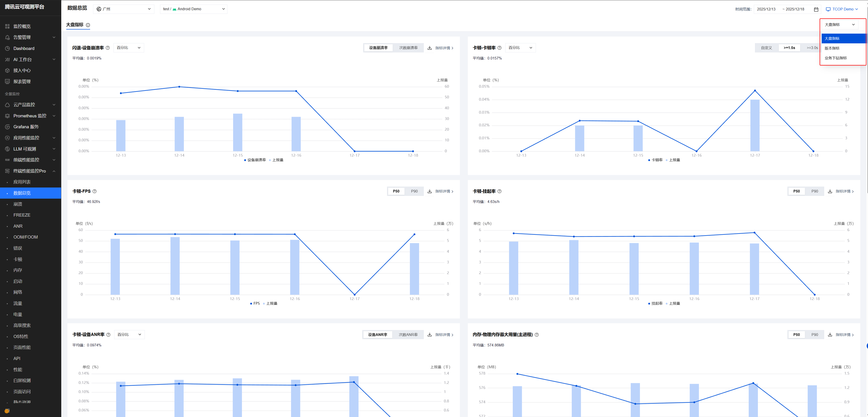This screenshot has width=868, height=417.
Task: Switch 卡顿-FPS chart to P90
Action: coord(414,191)
